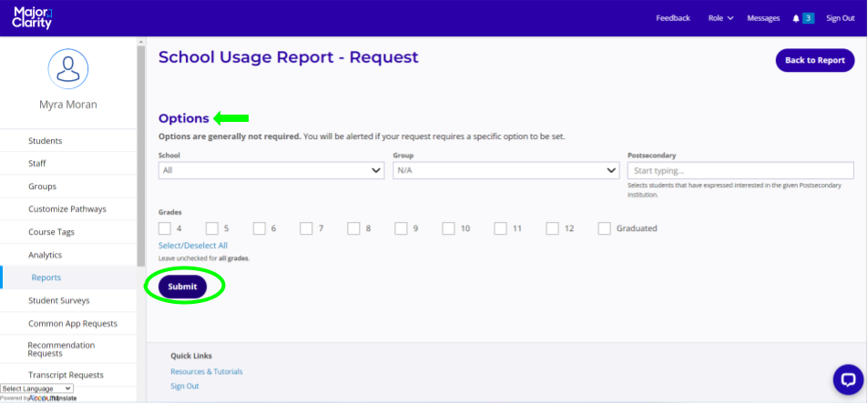Expand the Group dropdown
Image resolution: width=868 pixels, height=403 pixels.
point(505,170)
